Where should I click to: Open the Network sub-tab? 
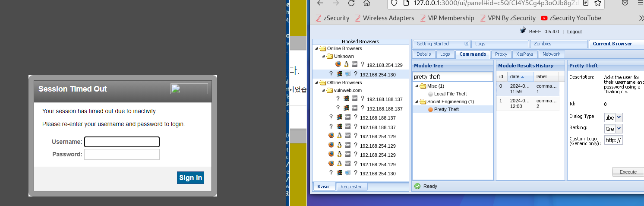tap(551, 54)
